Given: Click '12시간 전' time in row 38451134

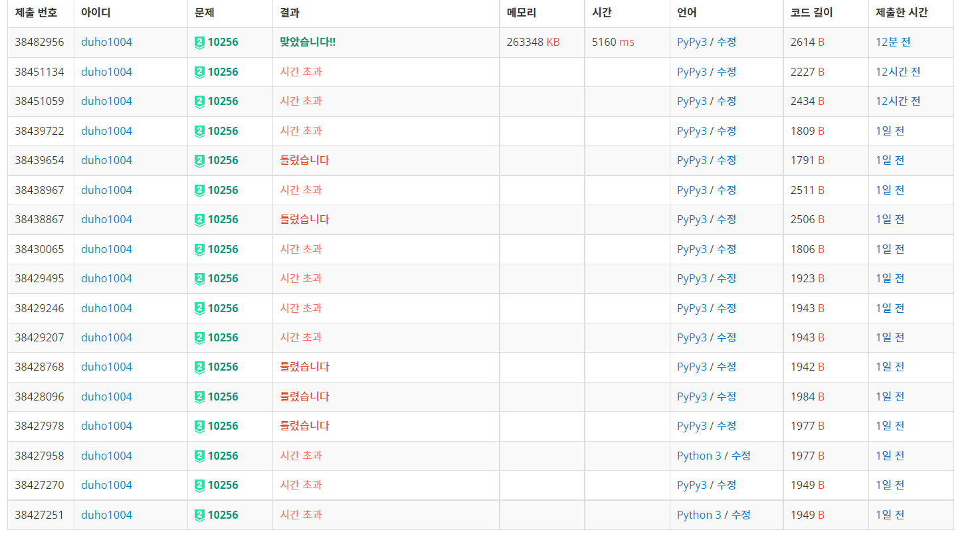Looking at the screenshot, I should (x=898, y=72).
